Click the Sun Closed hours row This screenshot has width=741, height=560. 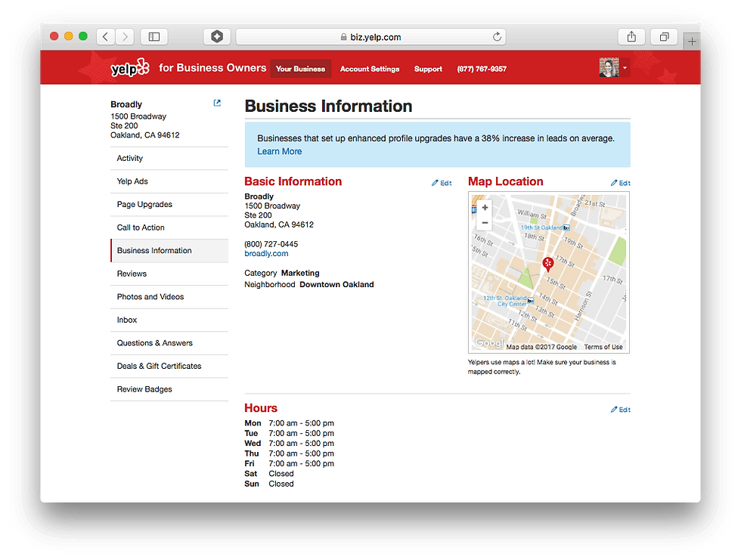click(269, 484)
